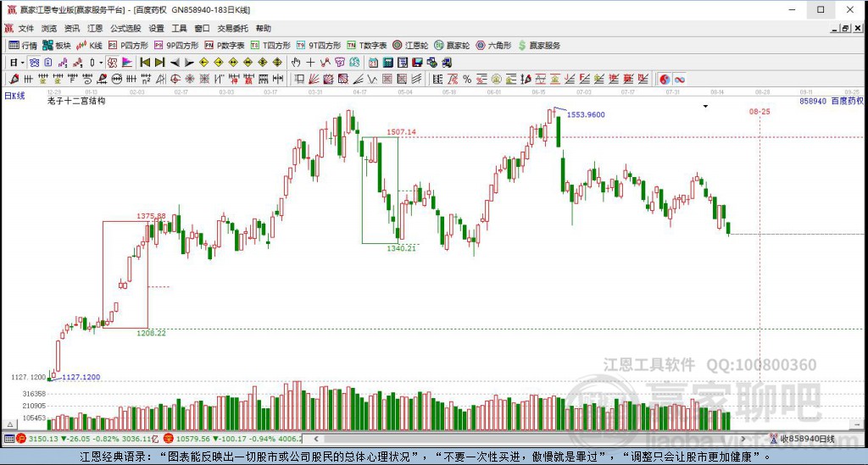Click the percent sign drawing tool

466,79
